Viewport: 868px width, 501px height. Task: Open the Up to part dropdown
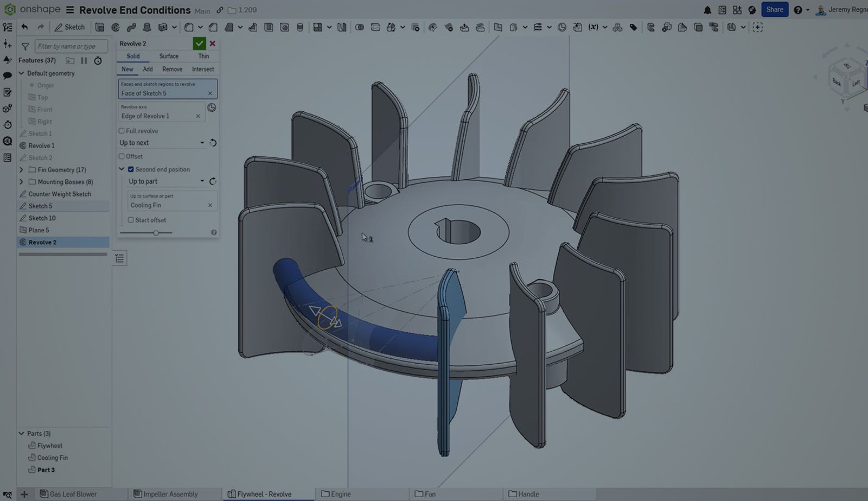[164, 181]
